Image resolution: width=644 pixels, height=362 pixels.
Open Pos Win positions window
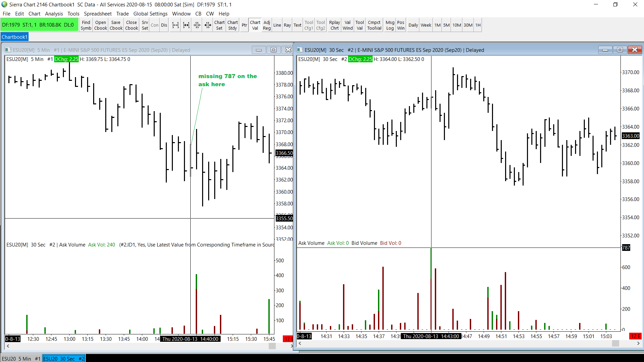(x=401, y=25)
